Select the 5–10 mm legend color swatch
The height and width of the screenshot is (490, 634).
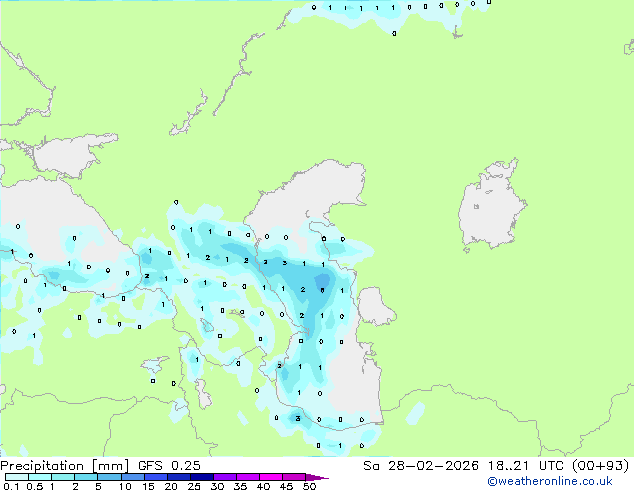pos(109,477)
